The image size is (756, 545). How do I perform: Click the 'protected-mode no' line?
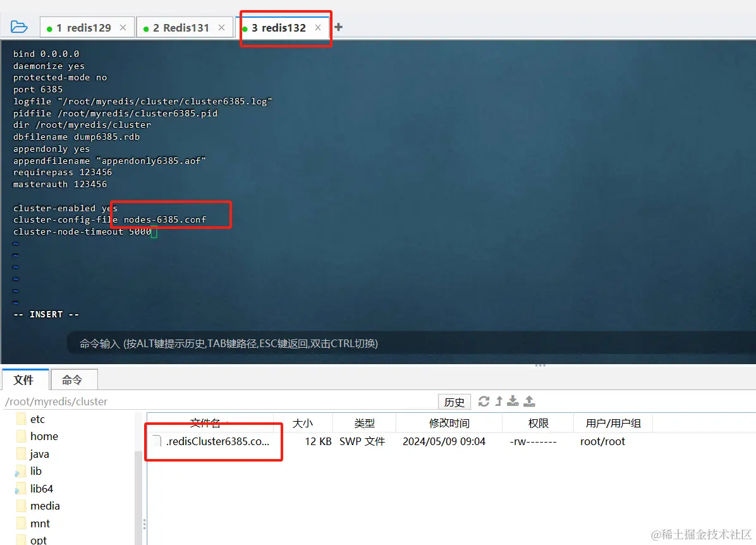[x=60, y=77]
